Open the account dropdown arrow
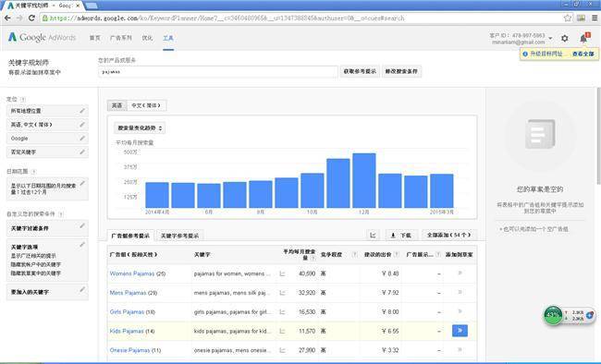The image size is (601, 364). pyautogui.click(x=550, y=38)
